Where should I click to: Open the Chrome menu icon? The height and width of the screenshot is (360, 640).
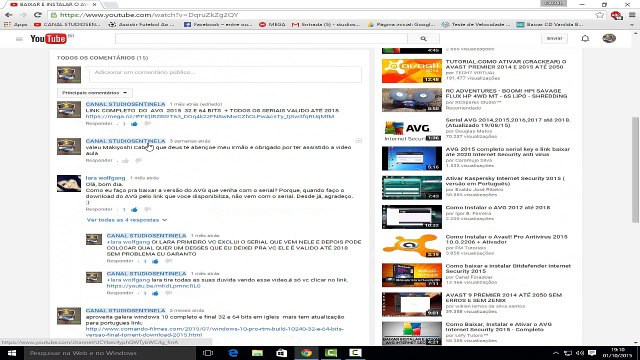click(x=632, y=15)
